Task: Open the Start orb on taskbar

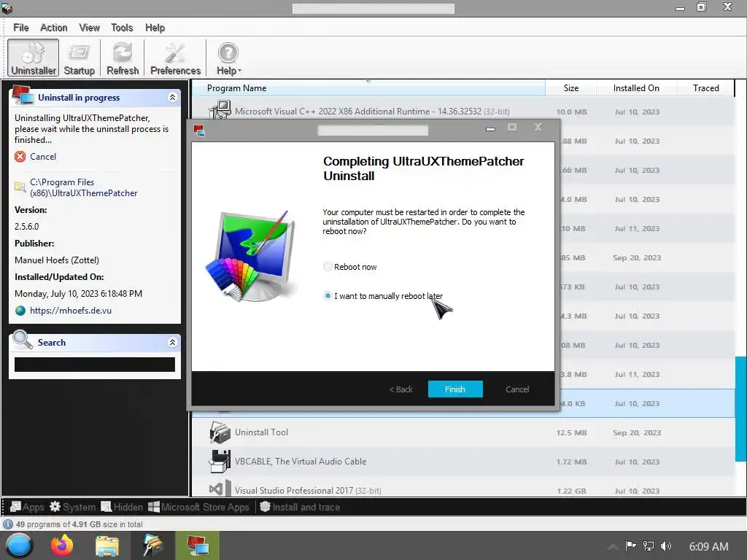Action: (18, 545)
